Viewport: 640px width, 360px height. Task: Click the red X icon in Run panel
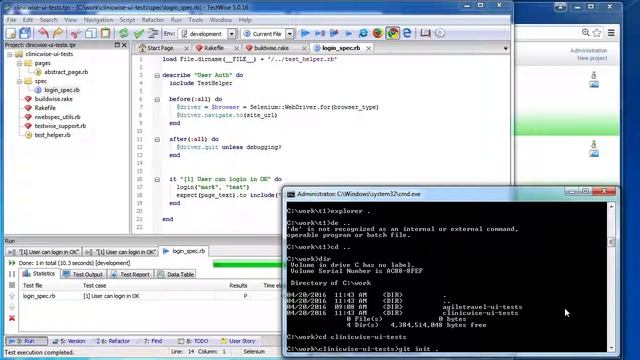[x=12, y=318]
